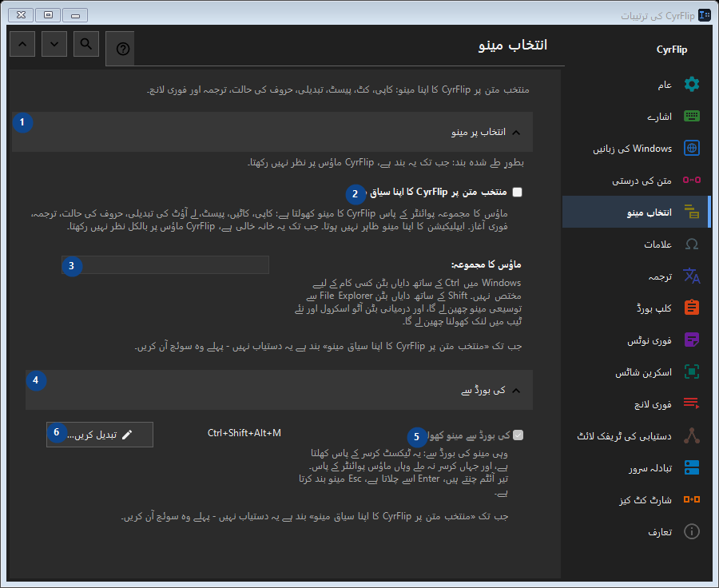The width and height of the screenshot is (719, 588).
Task: Click the search magnifier icon in toolbar
Action: coord(86,44)
